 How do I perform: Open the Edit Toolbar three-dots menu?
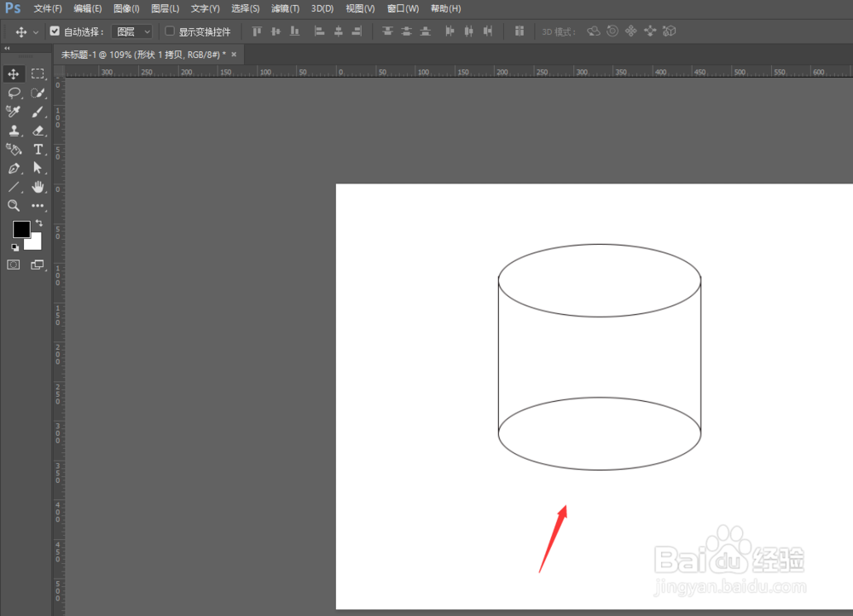click(x=38, y=206)
